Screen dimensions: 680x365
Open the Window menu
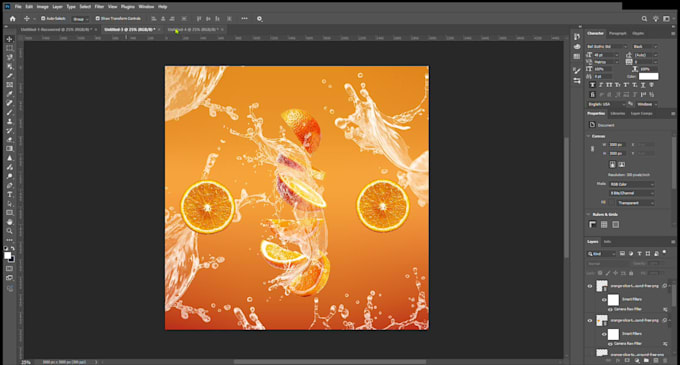click(x=146, y=7)
